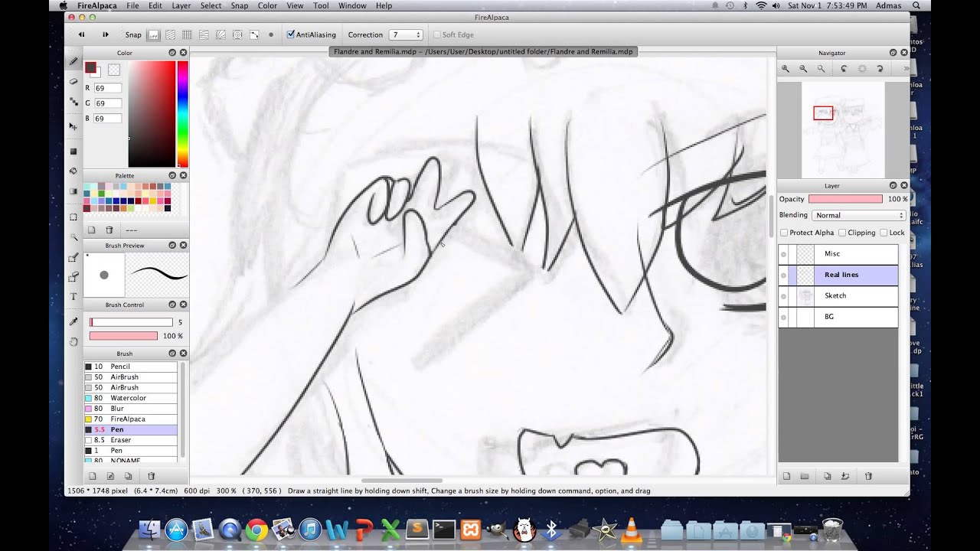Collapse the Brush panel
The image size is (980, 551).
coord(171,354)
